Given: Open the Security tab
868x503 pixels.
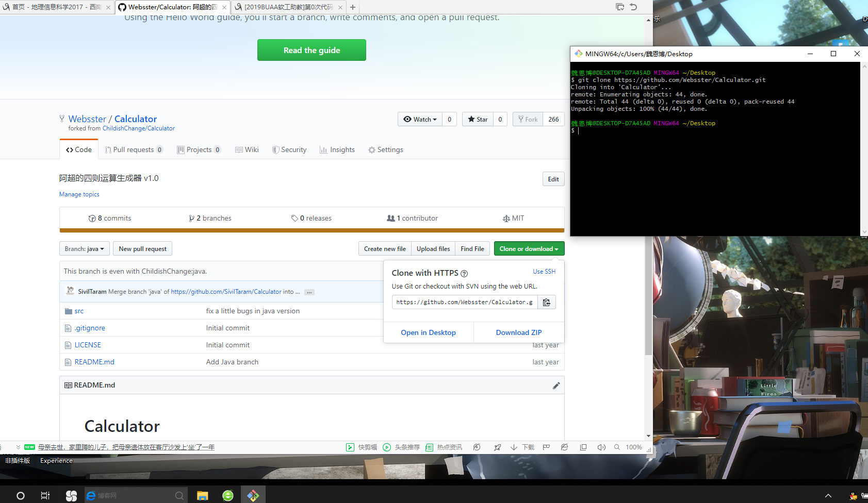Looking at the screenshot, I should click(x=289, y=149).
